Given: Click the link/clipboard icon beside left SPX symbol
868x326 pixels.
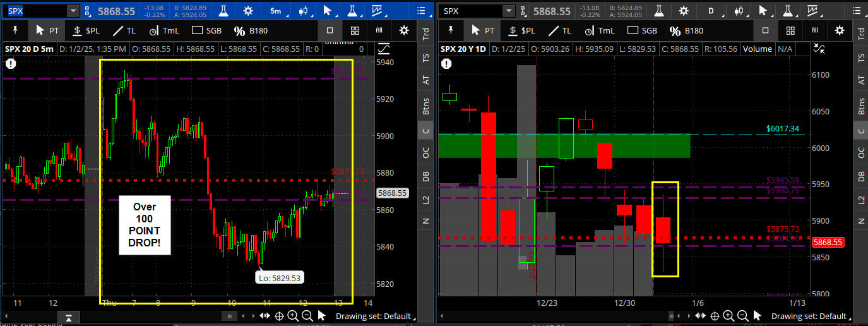Looking at the screenshot, I should [x=89, y=11].
